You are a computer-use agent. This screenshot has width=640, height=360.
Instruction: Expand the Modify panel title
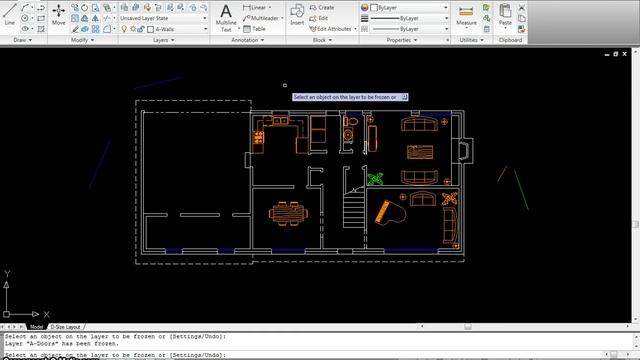[82, 40]
